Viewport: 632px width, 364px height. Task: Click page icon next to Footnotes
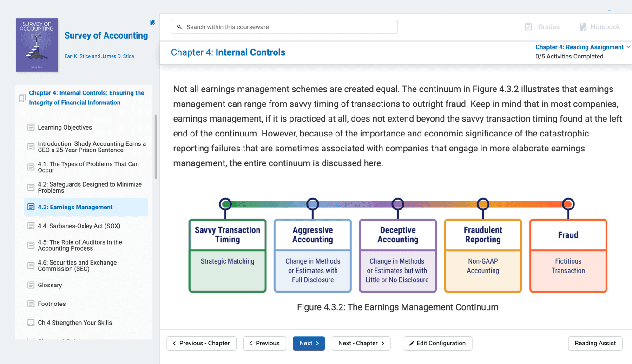tap(31, 304)
